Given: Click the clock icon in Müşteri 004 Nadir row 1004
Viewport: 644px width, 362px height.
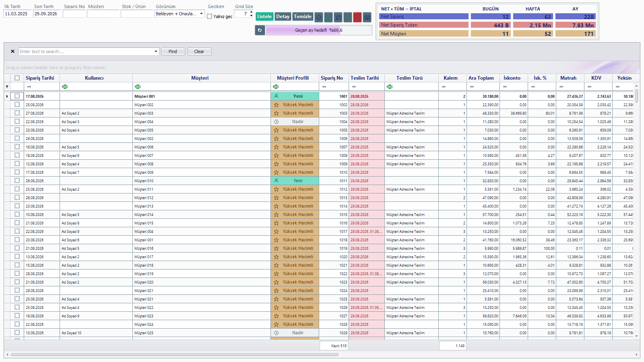Looking at the screenshot, I should tap(276, 121).
